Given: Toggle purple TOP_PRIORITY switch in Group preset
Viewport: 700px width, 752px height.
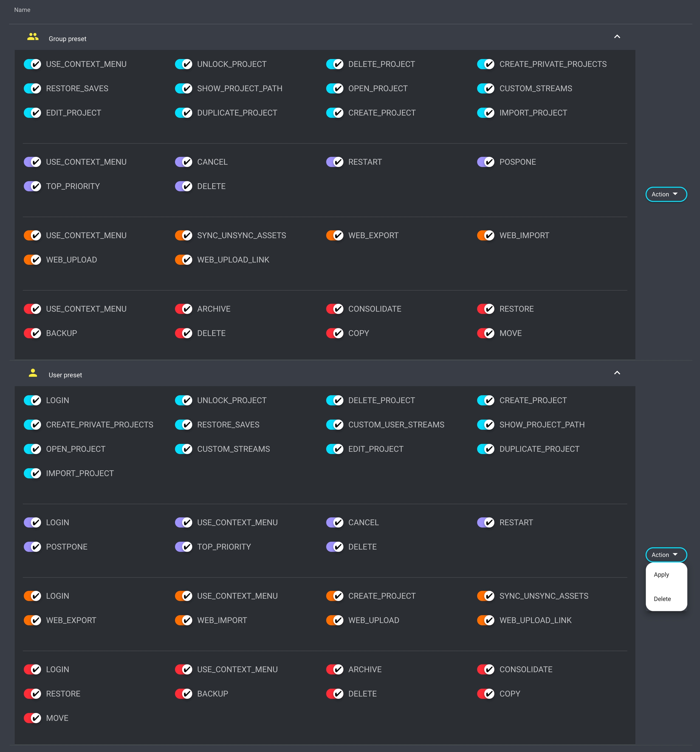Looking at the screenshot, I should [x=33, y=187].
